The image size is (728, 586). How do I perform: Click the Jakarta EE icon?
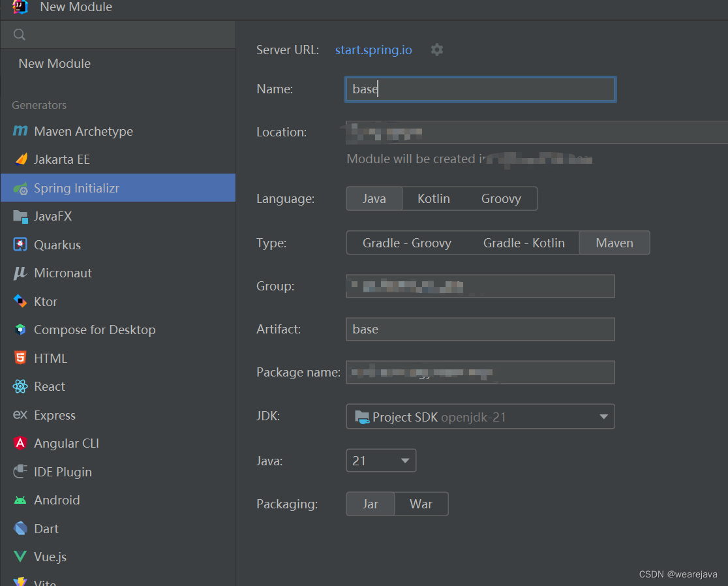point(20,160)
